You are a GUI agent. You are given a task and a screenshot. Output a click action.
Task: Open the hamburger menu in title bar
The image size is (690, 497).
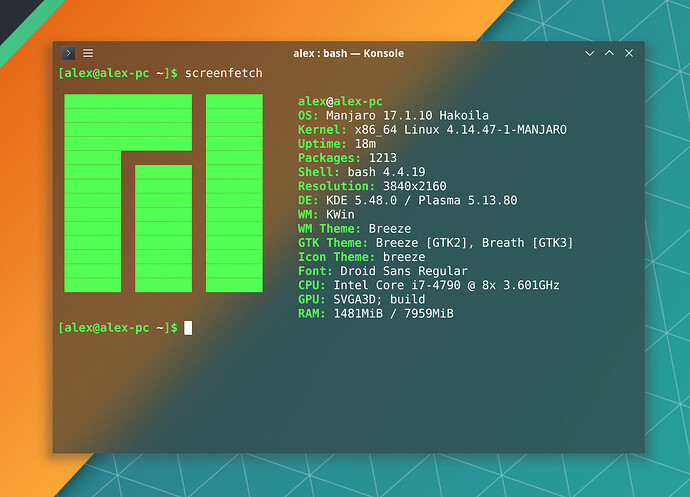pos(88,53)
